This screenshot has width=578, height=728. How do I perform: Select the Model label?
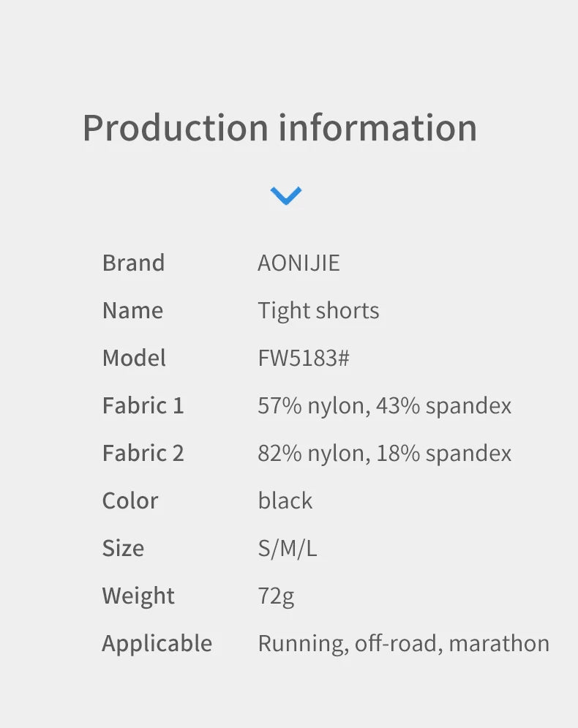(x=134, y=358)
